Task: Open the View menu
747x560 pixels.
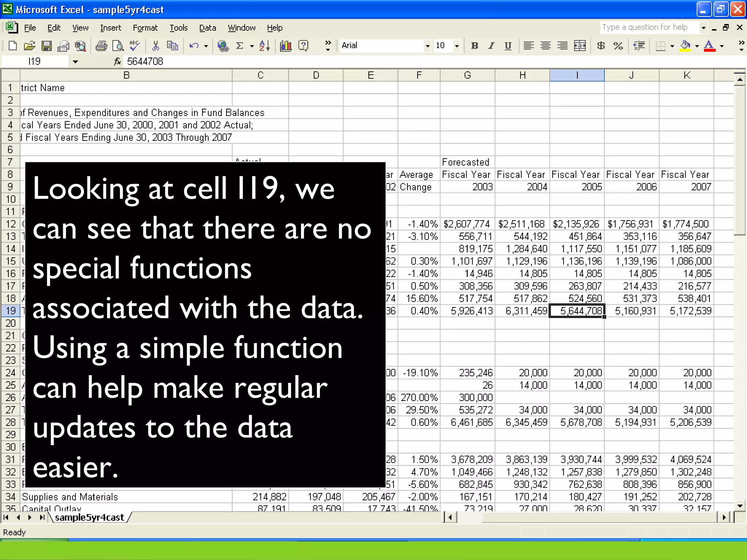Action: (x=80, y=28)
